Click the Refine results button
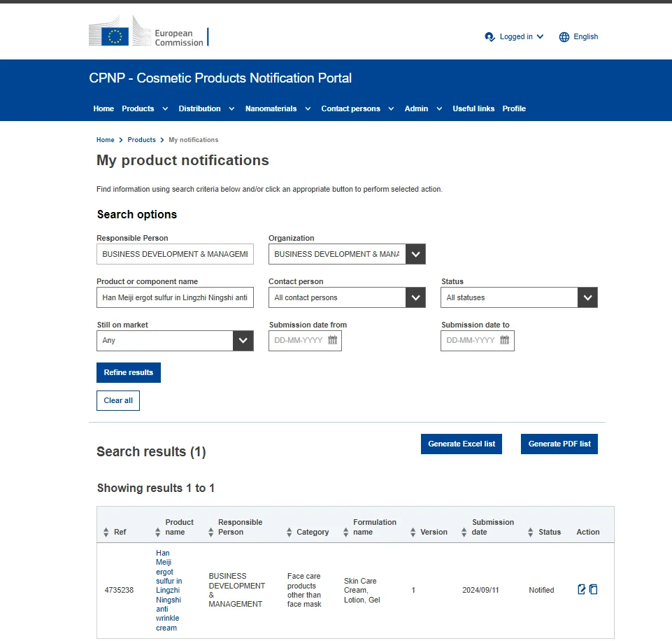The width and height of the screenshot is (672, 641). 129,372
